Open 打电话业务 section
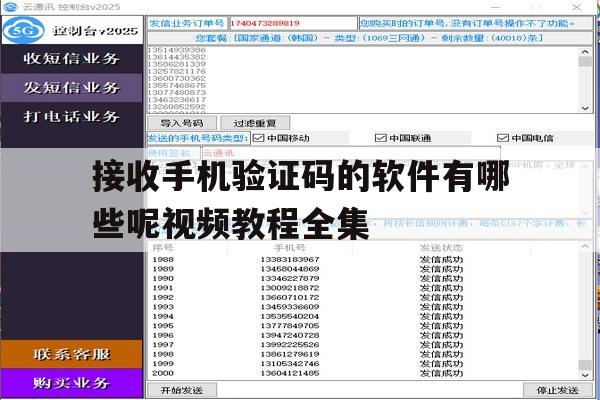The height and width of the screenshot is (400, 600). coord(72,116)
